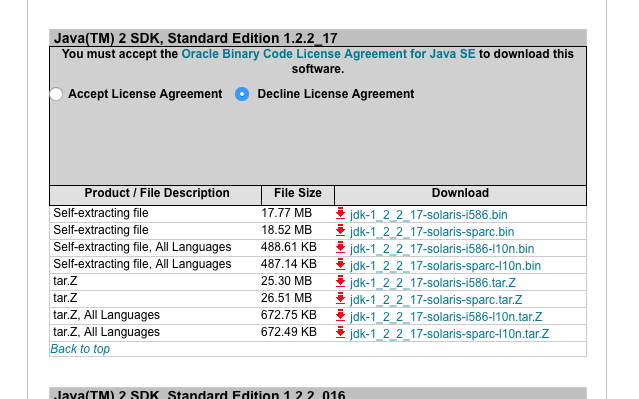This screenshot has width=639, height=399.
Task: Download jdk-1_2_2_17-solaris-i586-l10n.tar.Z link
Action: point(446,317)
